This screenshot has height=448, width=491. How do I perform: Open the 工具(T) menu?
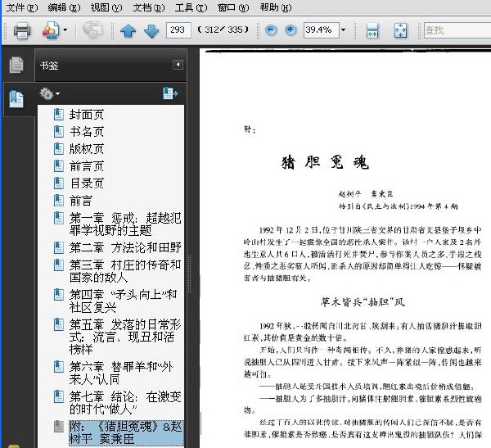coord(191,7)
